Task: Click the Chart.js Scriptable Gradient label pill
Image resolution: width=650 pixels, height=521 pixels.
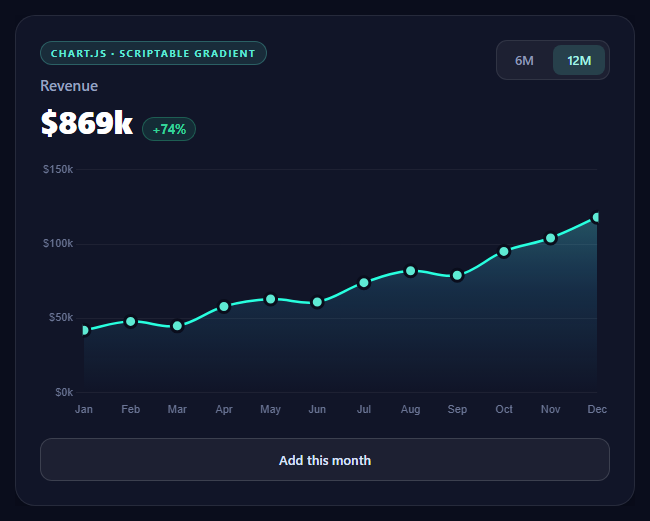Action: 153,53
